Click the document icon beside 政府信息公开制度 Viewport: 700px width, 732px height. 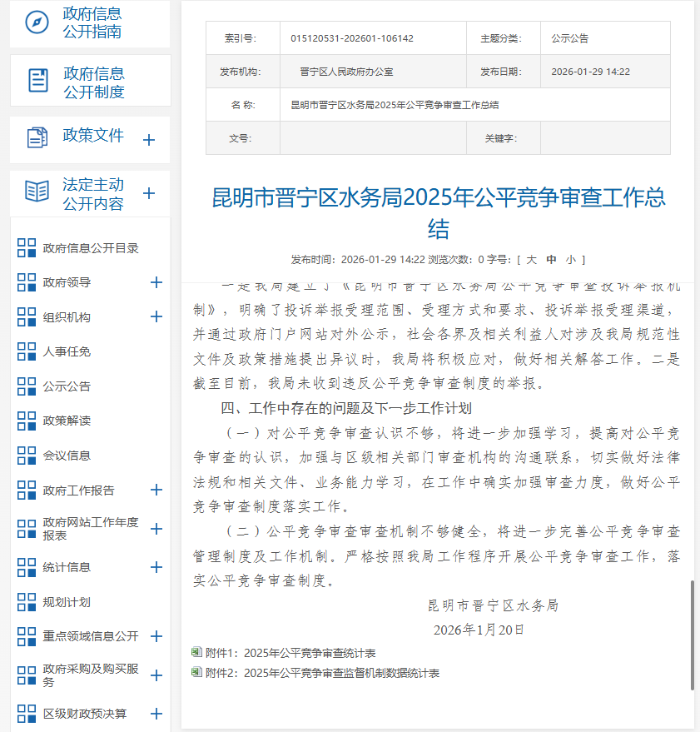(38, 80)
